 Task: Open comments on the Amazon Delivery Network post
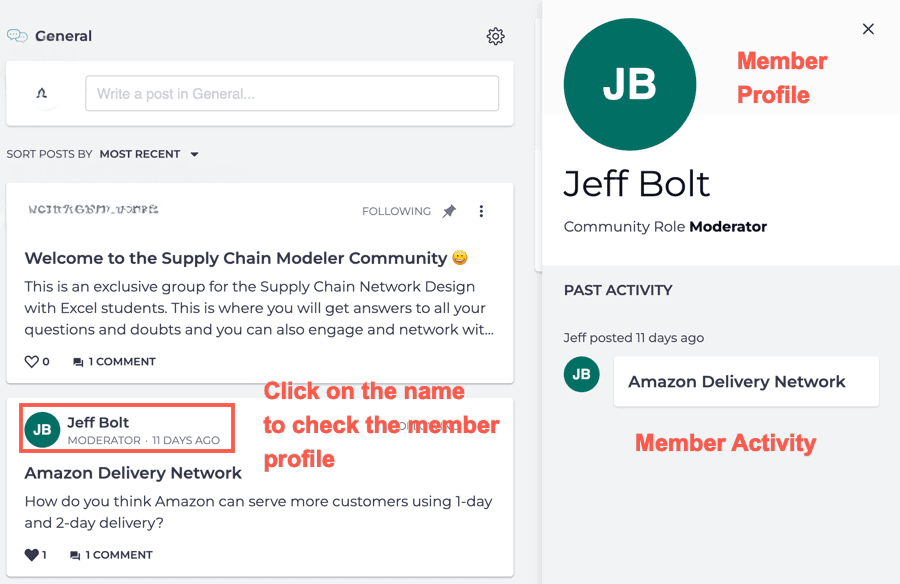click(111, 554)
